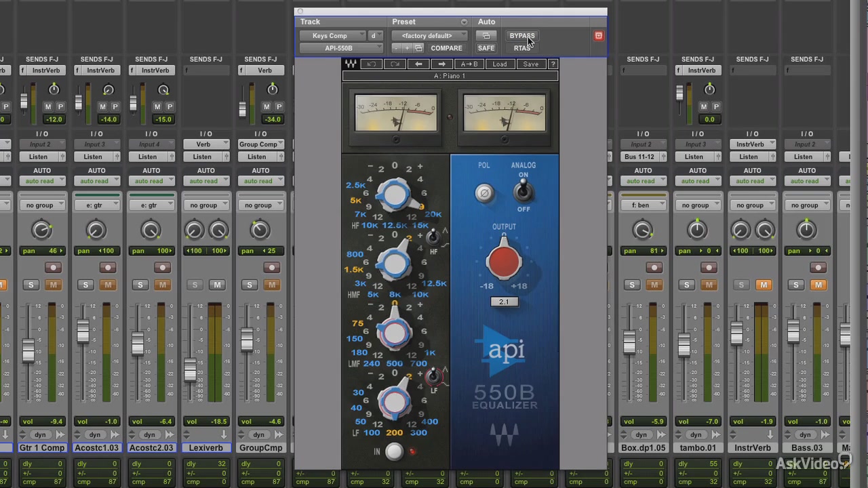Click the COMPARE button

click(446, 48)
